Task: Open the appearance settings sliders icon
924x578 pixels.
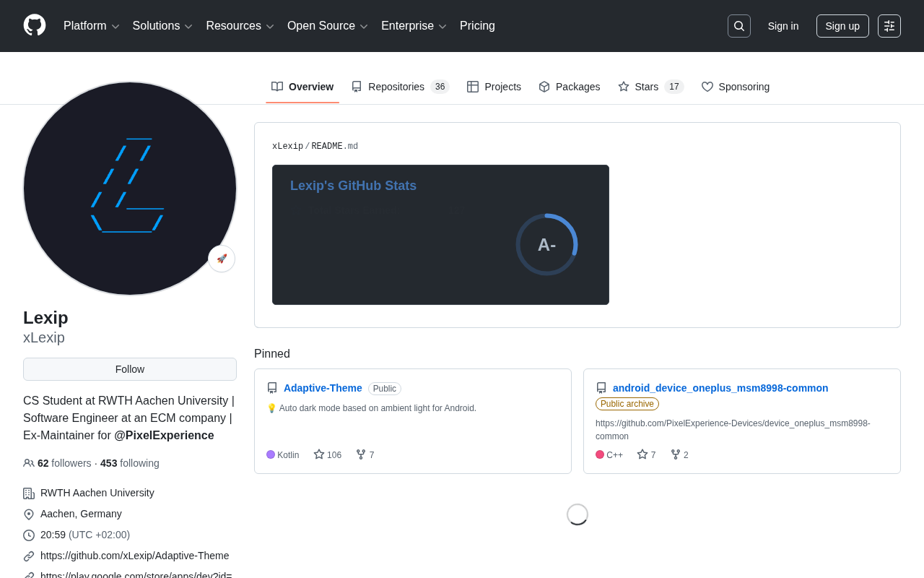Action: click(x=889, y=26)
